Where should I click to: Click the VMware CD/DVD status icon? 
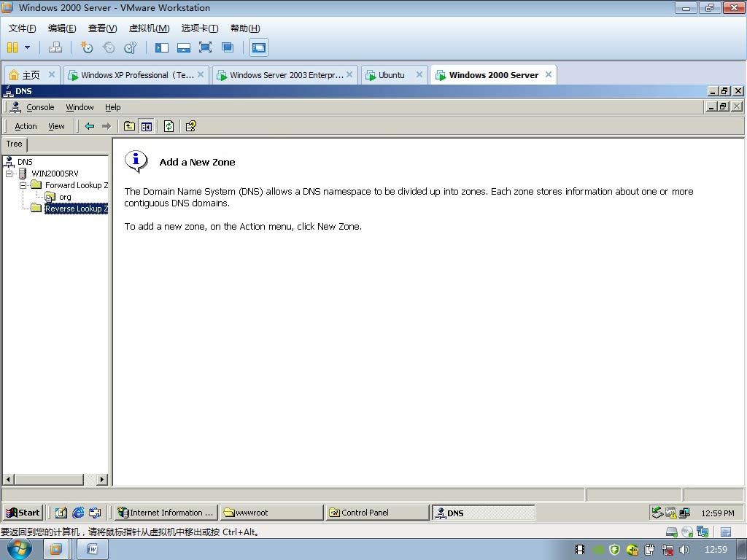687,532
